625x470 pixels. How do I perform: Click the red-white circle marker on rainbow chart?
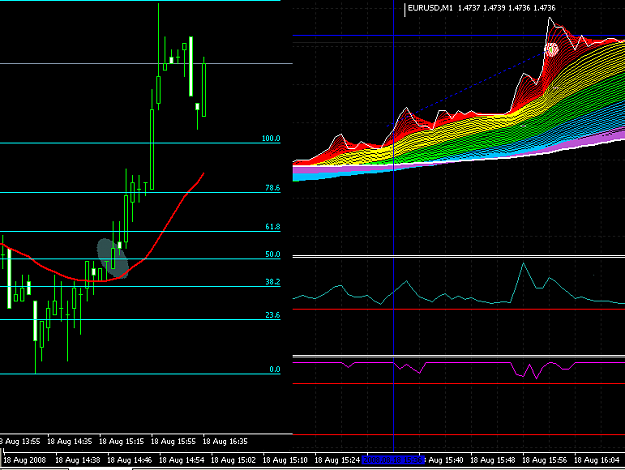[552, 49]
